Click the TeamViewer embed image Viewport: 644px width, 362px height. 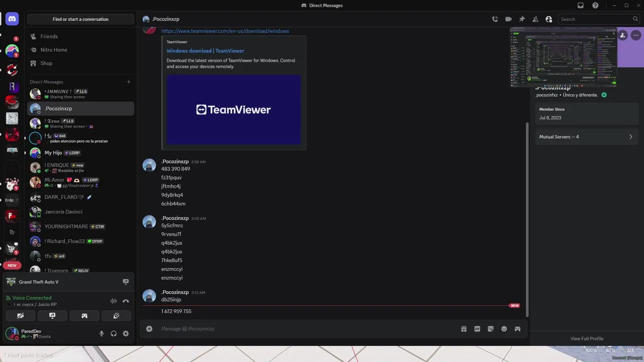pos(234,110)
